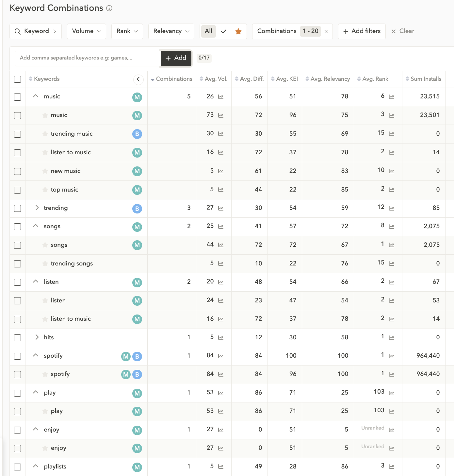Click the B badge on trending music
454x476 pixels.
137,134
